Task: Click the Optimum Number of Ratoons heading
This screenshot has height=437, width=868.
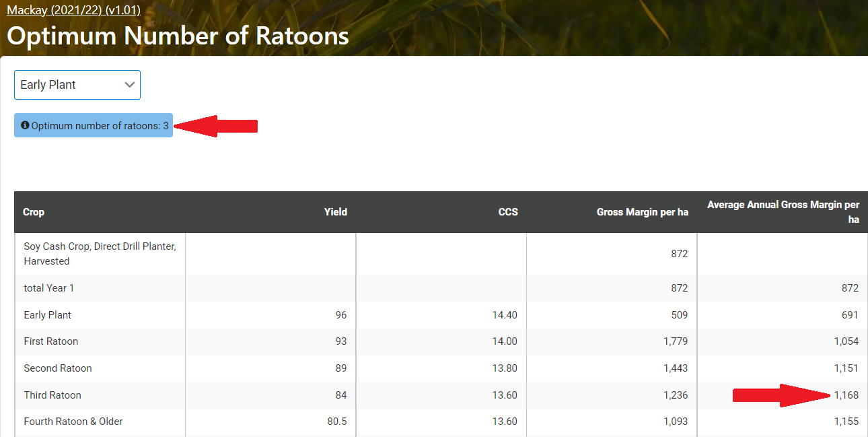Action: tap(178, 36)
